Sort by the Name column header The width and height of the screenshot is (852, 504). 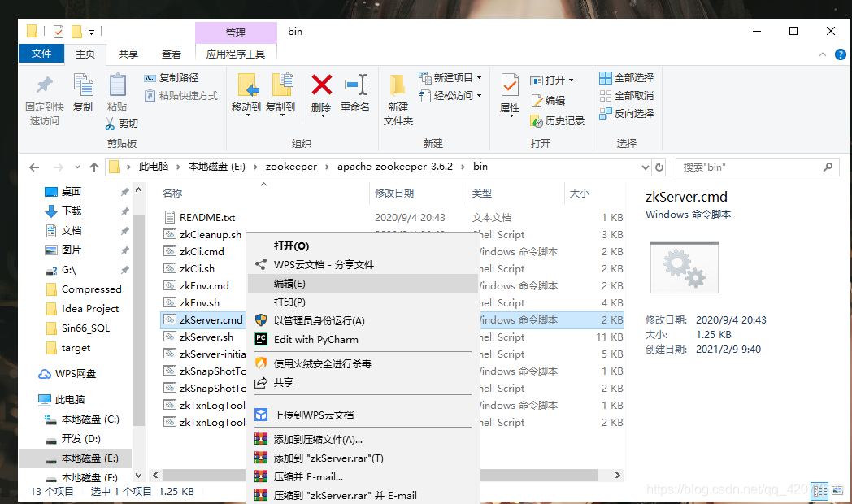tap(172, 193)
